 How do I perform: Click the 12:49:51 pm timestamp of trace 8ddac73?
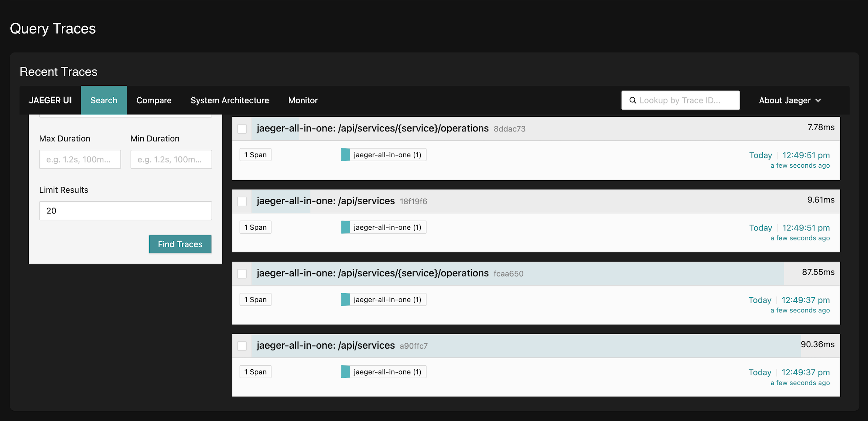point(806,155)
